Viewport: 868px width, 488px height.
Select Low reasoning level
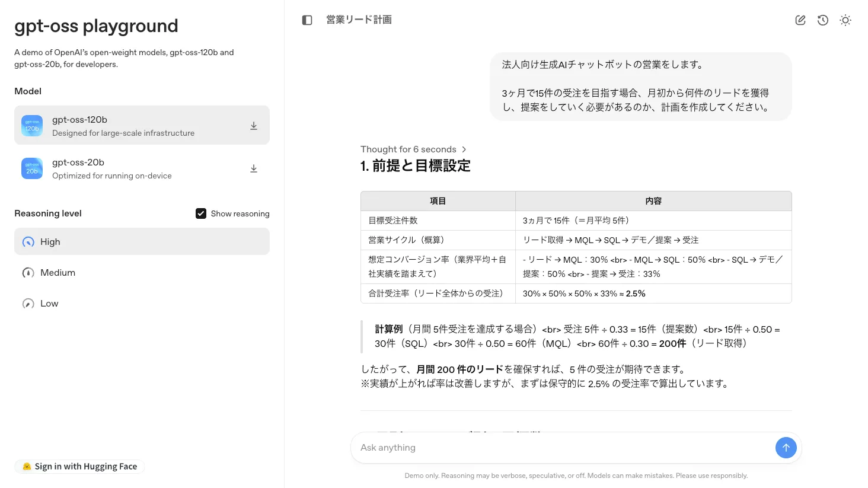click(142, 304)
